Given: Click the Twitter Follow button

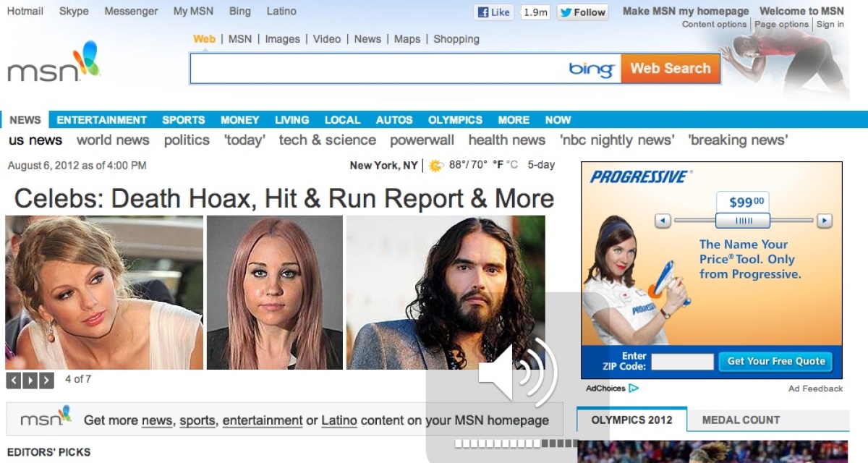Looking at the screenshot, I should (x=582, y=12).
